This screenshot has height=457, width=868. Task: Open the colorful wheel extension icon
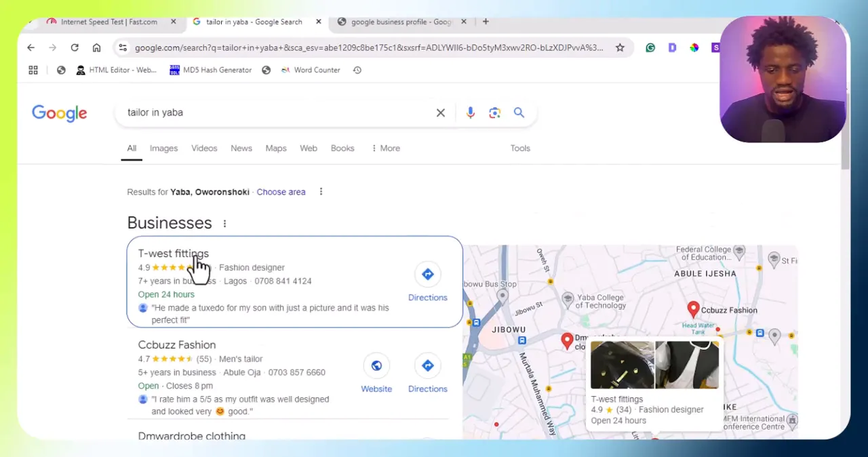694,47
